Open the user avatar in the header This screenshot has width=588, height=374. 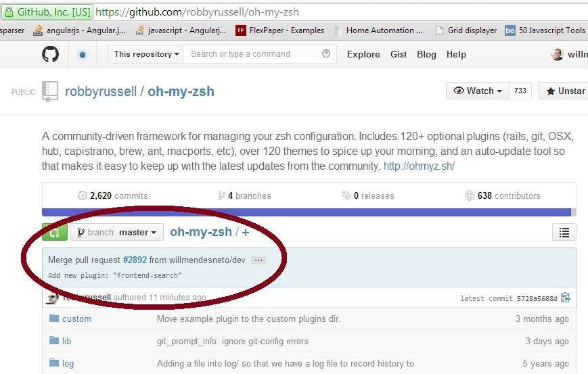coord(558,54)
